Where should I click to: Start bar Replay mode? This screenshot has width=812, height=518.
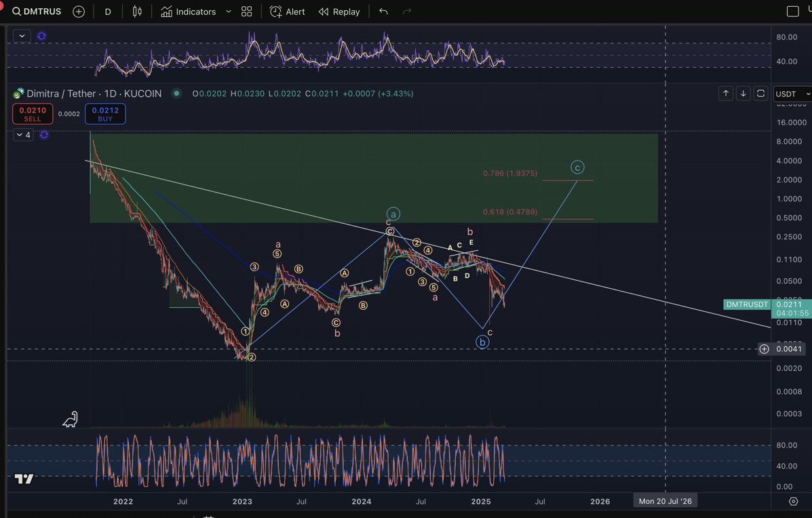[x=339, y=12]
